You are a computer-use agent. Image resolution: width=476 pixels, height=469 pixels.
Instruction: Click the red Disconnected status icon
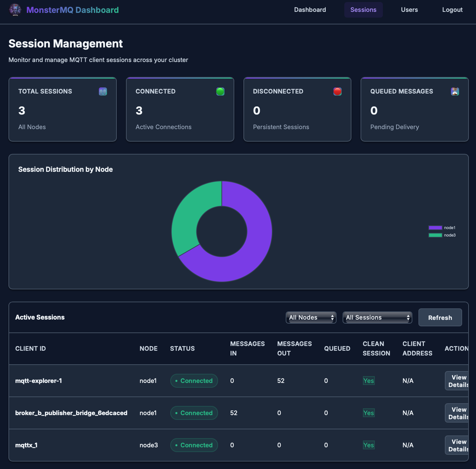(338, 91)
